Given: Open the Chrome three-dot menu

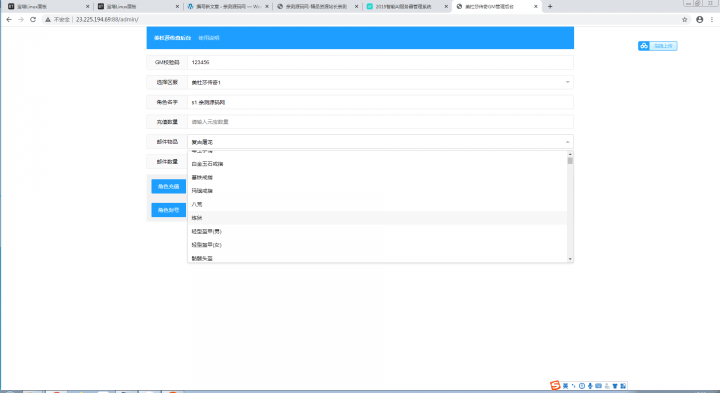Looking at the screenshot, I should tap(712, 19).
